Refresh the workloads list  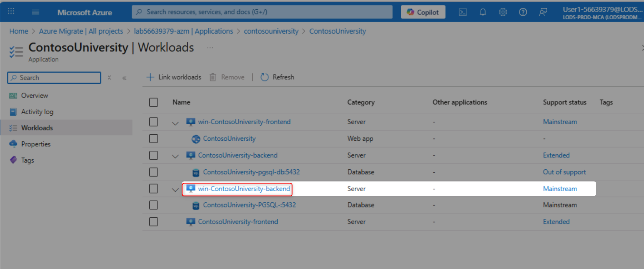click(277, 77)
